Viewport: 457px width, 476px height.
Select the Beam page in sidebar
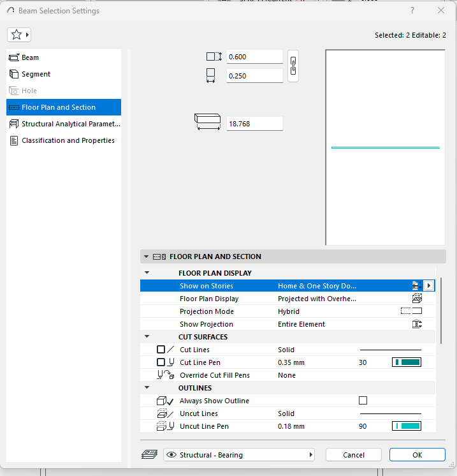(x=64, y=57)
